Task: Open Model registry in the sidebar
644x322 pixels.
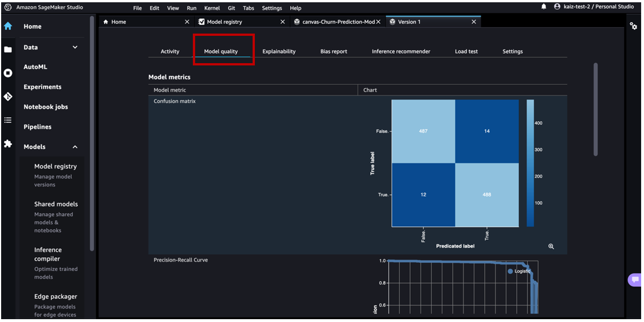Action: click(55, 167)
